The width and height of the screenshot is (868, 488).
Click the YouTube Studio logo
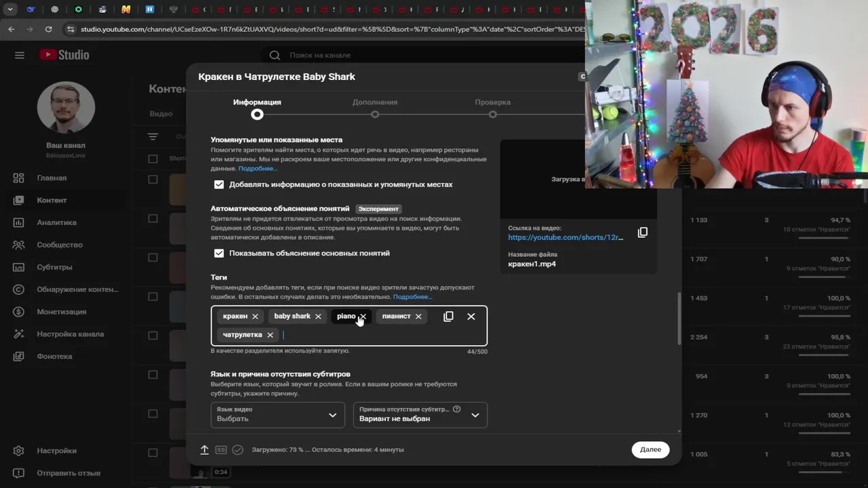tap(64, 55)
